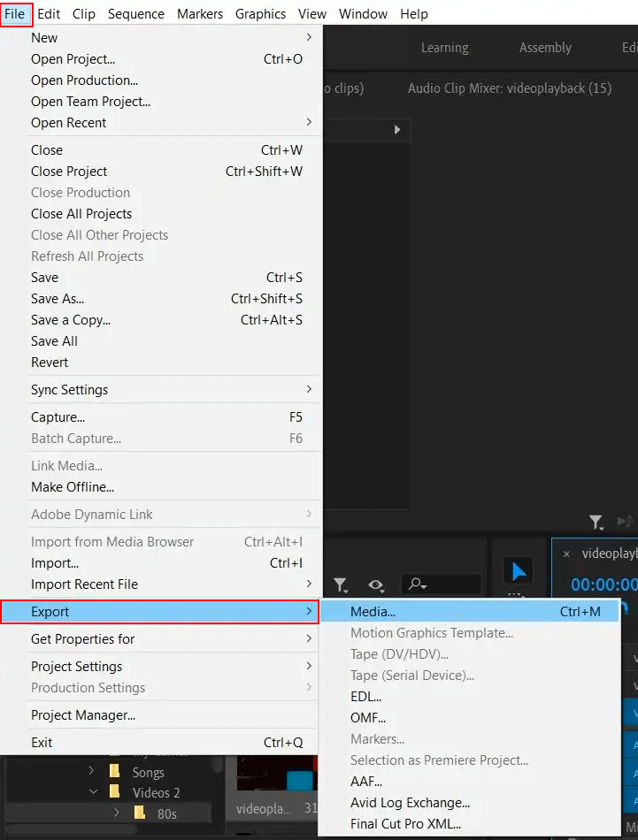
Task: Click the play triangle in the clips panel header
Action: [396, 130]
